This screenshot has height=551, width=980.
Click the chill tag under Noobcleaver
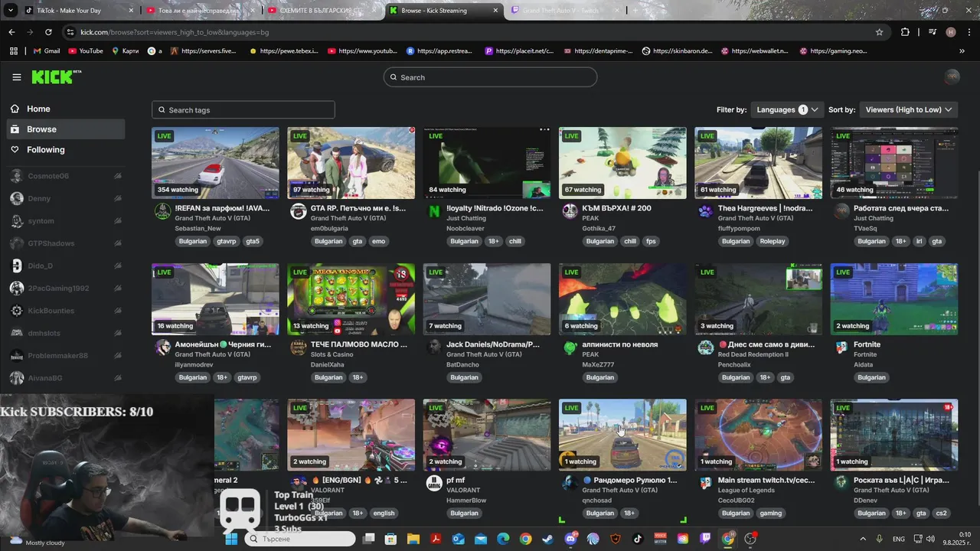coord(514,241)
